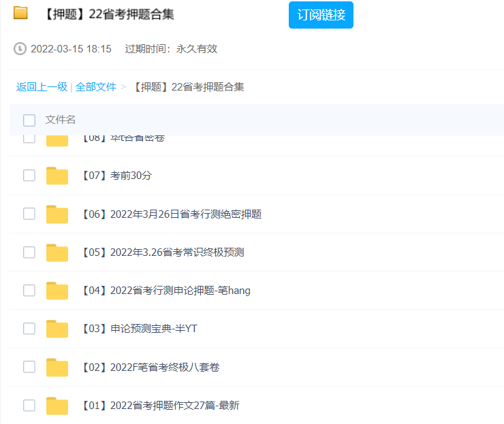
Task: Click folder icon of 【06】 行测绝密押题
Action: click(x=57, y=214)
